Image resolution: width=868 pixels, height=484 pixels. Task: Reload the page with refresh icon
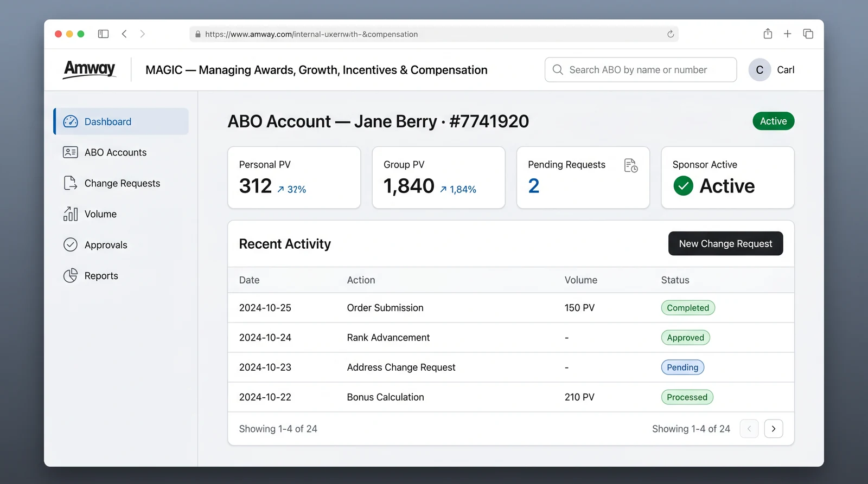pyautogui.click(x=671, y=34)
